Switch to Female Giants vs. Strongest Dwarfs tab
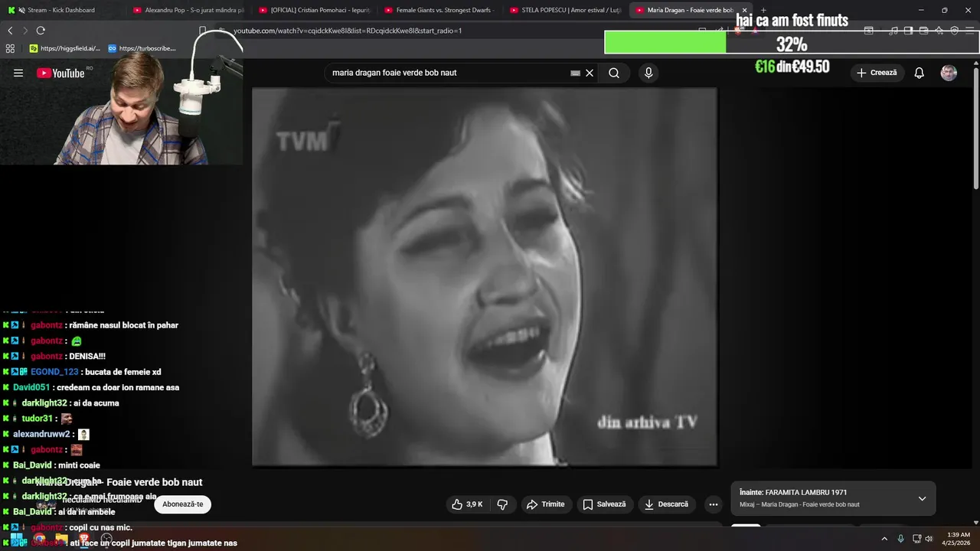 click(x=439, y=10)
